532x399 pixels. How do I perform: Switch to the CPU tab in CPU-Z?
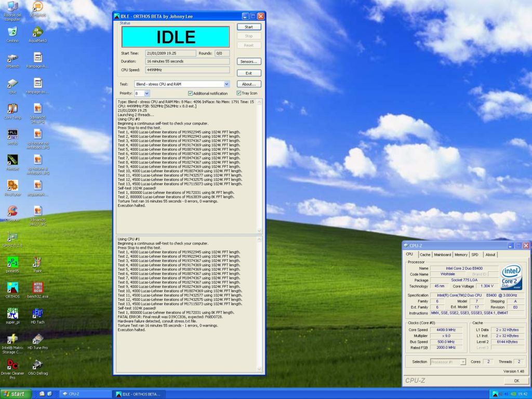(x=409, y=254)
